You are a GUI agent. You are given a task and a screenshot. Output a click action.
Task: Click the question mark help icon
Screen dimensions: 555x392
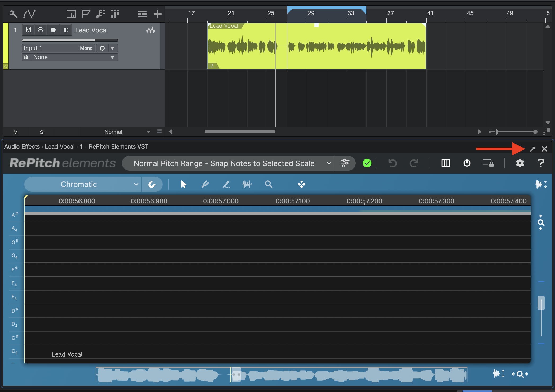point(541,163)
